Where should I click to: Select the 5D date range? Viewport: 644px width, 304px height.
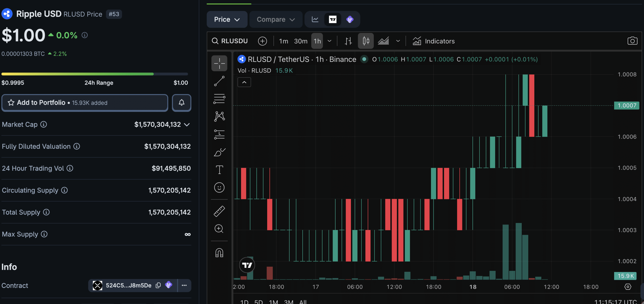tap(259, 302)
